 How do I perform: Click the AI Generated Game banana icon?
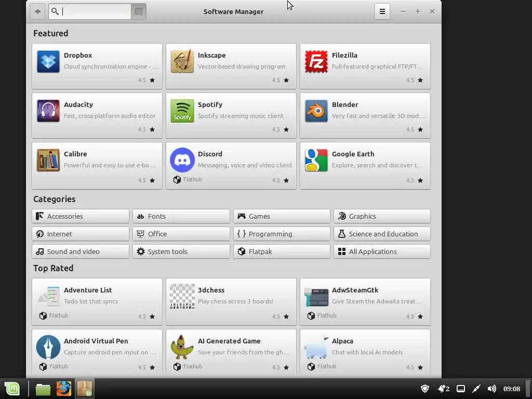(x=182, y=347)
